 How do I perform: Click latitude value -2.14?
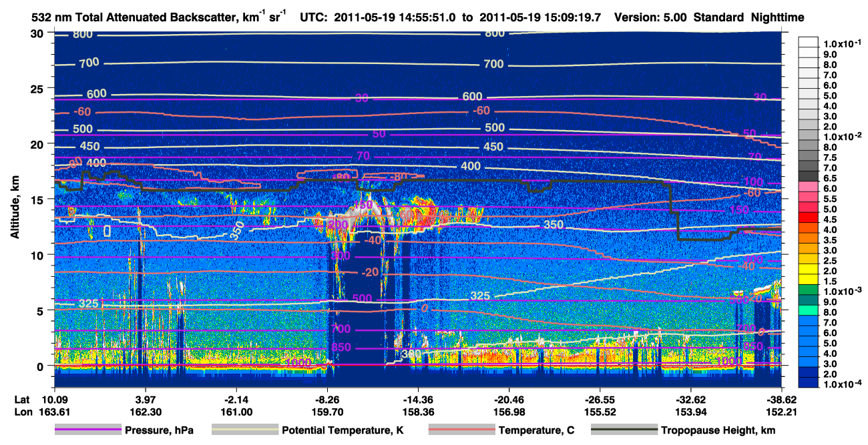click(236, 400)
